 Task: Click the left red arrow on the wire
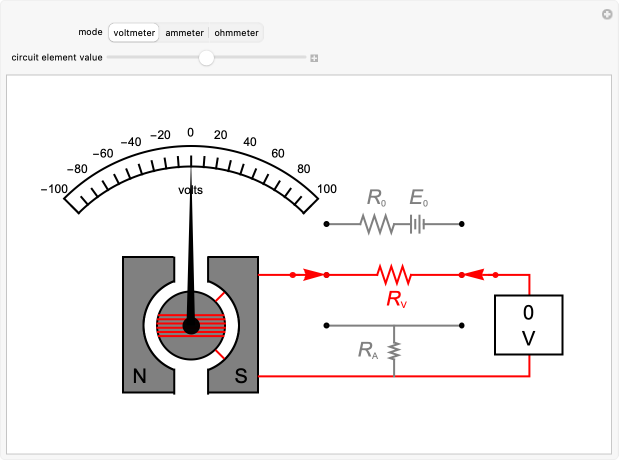coord(312,273)
